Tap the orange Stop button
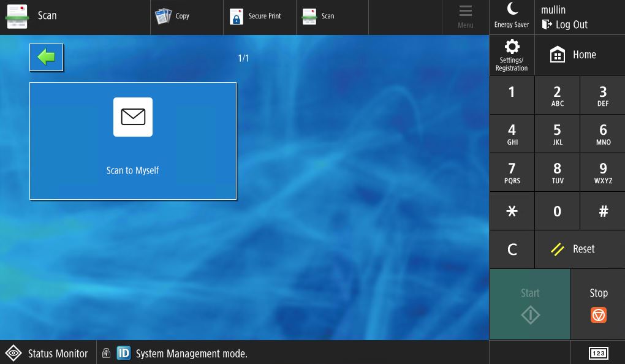 pos(598,304)
